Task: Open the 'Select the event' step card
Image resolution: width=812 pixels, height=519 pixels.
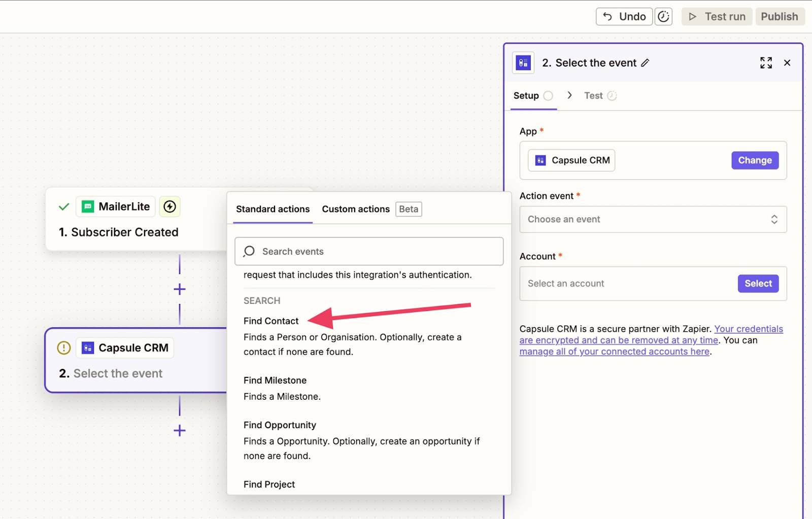Action: [136, 360]
